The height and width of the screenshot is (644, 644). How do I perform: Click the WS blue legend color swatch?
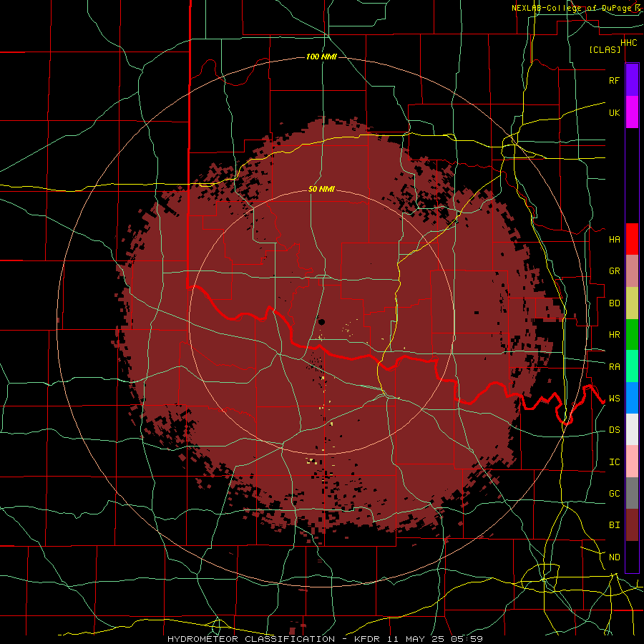[632, 398]
